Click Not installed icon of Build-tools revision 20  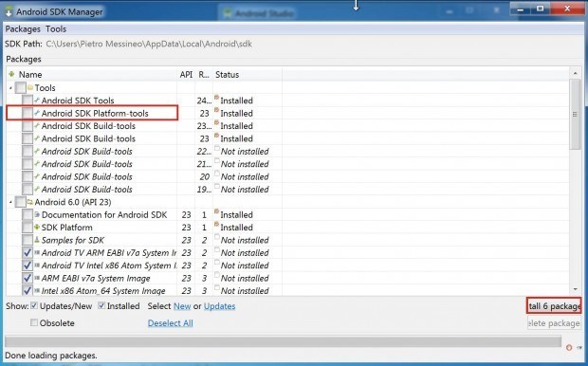(x=217, y=174)
